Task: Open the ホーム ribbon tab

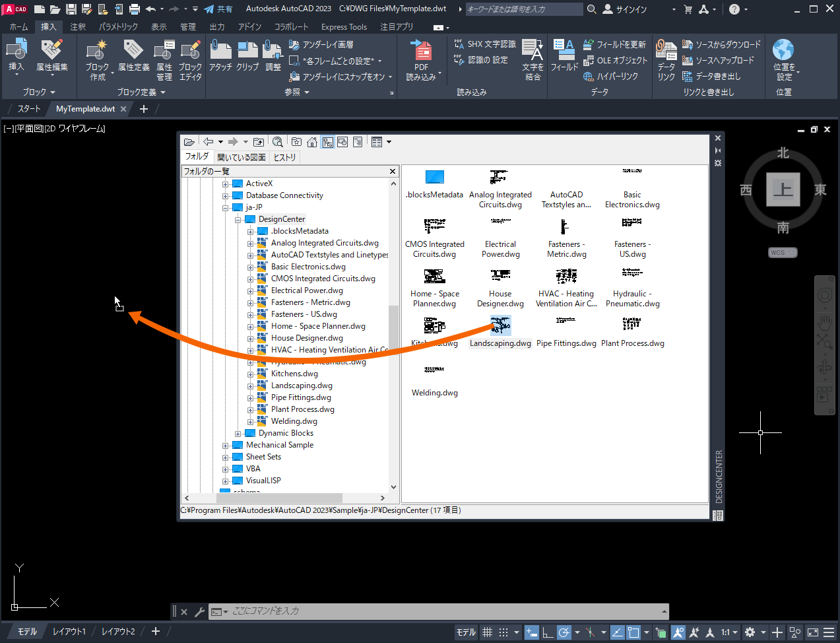Action: point(18,27)
